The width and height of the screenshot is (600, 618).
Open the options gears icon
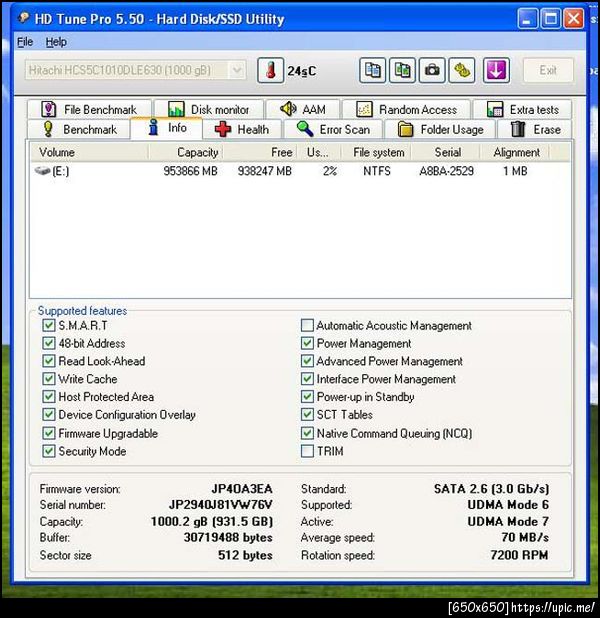462,71
